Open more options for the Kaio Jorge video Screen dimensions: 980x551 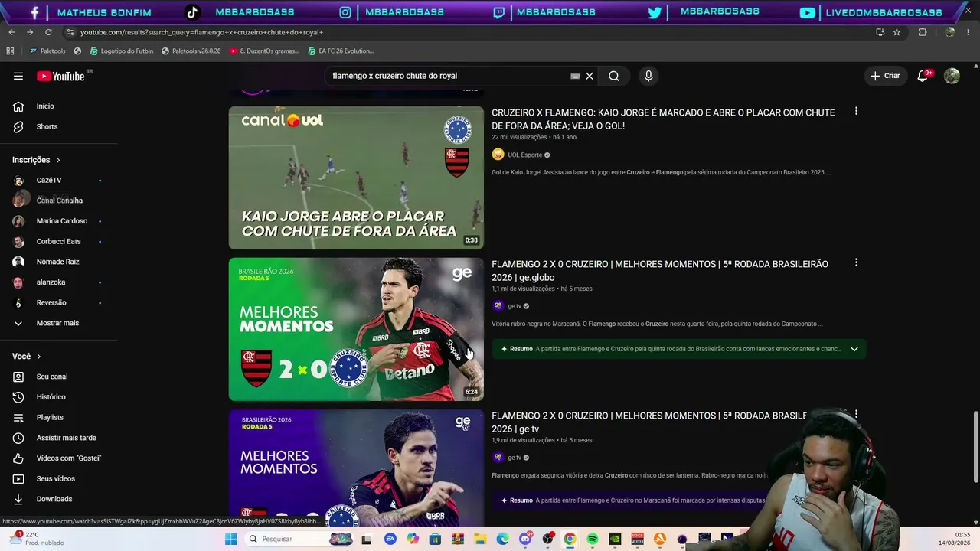click(x=856, y=112)
